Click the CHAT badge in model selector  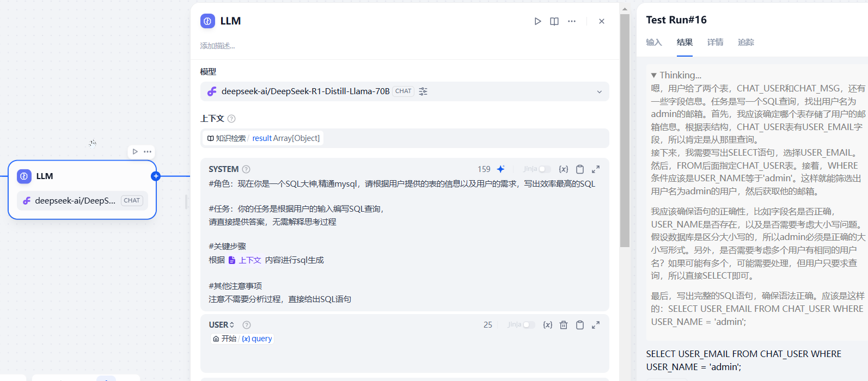(x=404, y=91)
